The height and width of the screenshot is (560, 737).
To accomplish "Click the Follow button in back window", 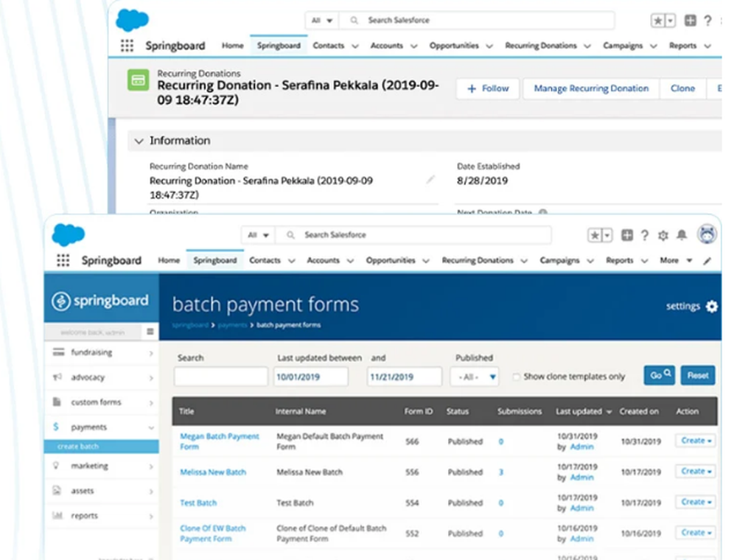I will [x=488, y=88].
